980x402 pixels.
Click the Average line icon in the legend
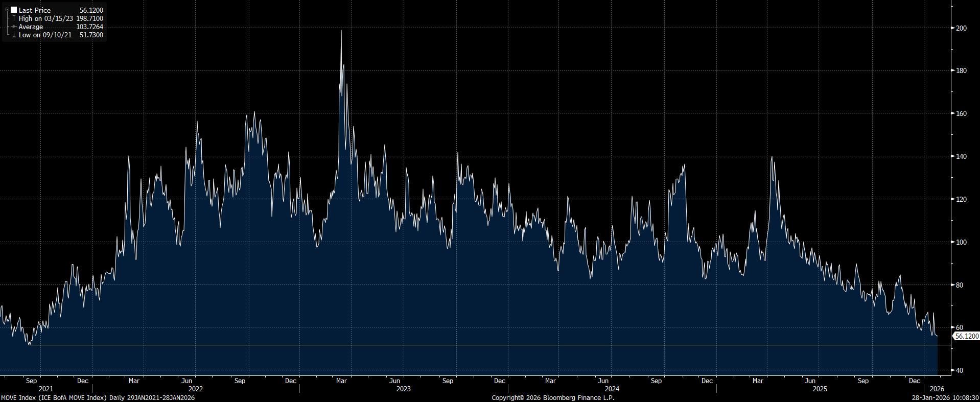click(x=13, y=27)
